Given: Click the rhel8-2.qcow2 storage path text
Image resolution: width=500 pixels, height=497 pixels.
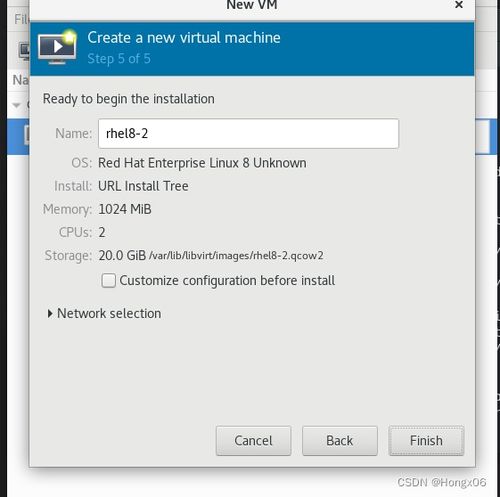Looking at the screenshot, I should pos(236,256).
